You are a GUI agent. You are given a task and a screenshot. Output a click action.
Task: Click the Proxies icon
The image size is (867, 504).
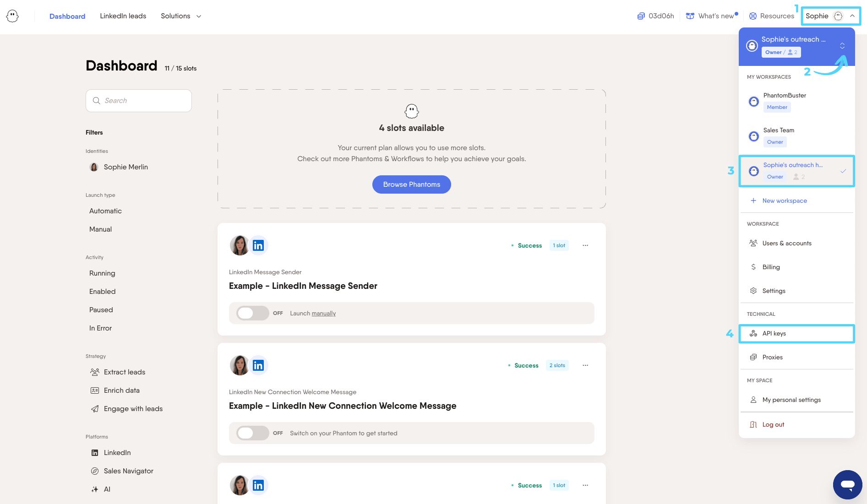tap(753, 357)
